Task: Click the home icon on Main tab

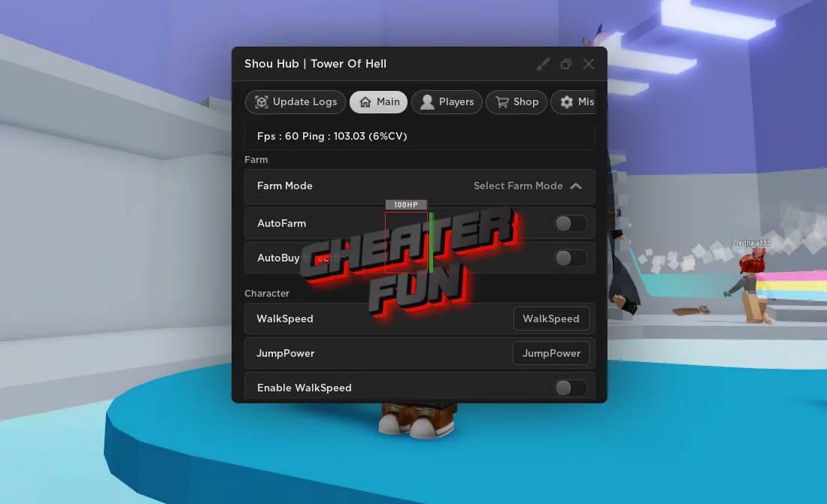Action: [365, 101]
